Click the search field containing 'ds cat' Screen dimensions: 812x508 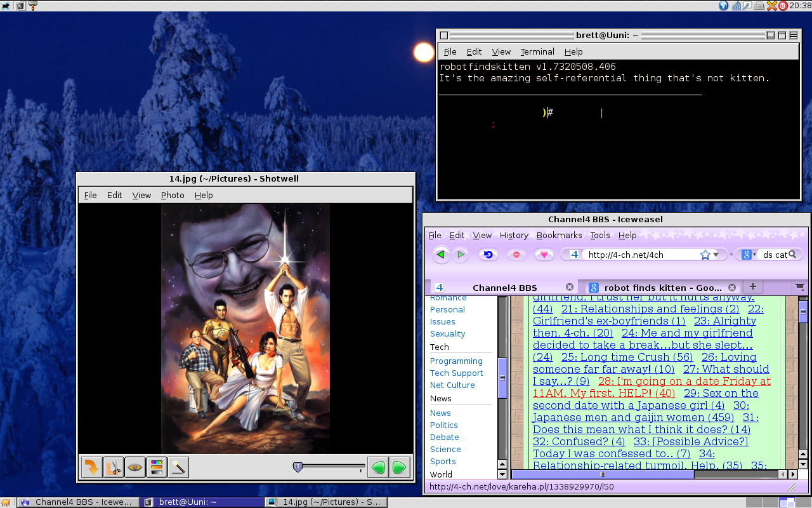click(x=774, y=255)
